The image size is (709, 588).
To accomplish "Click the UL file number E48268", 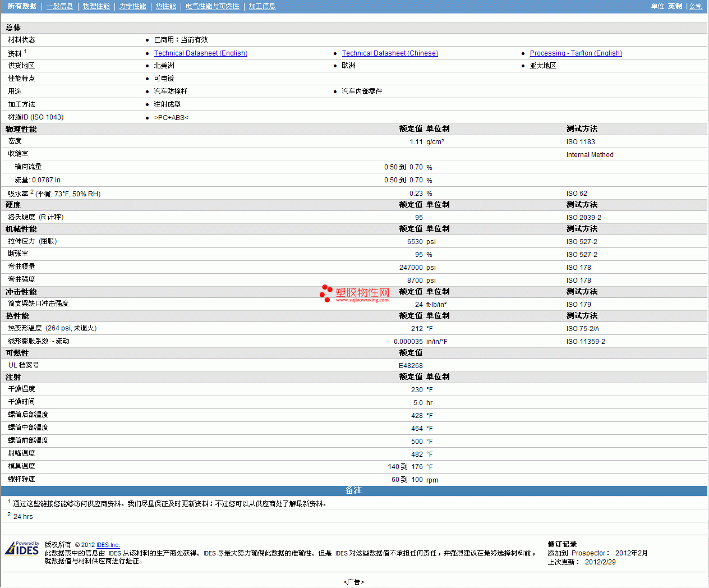I will (411, 366).
